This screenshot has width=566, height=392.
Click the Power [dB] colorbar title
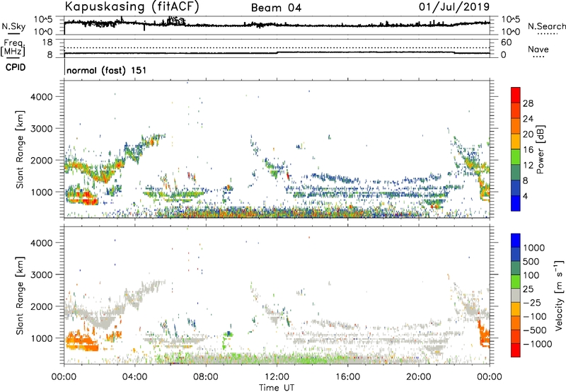pyautogui.click(x=540, y=149)
